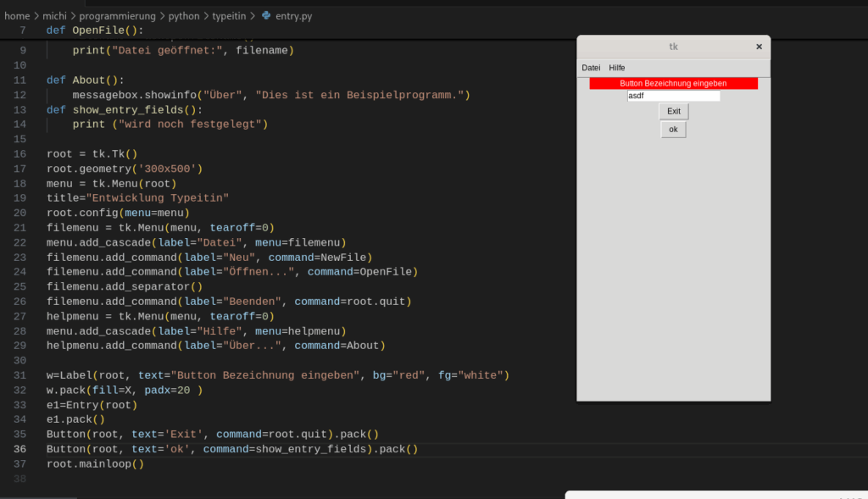The width and height of the screenshot is (868, 499).
Task: Click the Python file icon in breadcrumb
Action: click(x=266, y=15)
